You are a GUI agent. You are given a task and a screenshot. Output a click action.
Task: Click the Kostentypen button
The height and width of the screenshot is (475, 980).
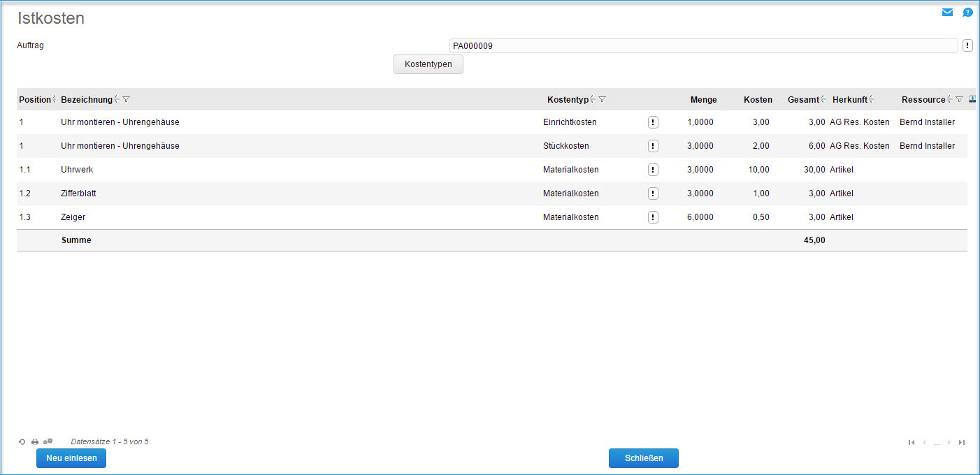pos(428,64)
